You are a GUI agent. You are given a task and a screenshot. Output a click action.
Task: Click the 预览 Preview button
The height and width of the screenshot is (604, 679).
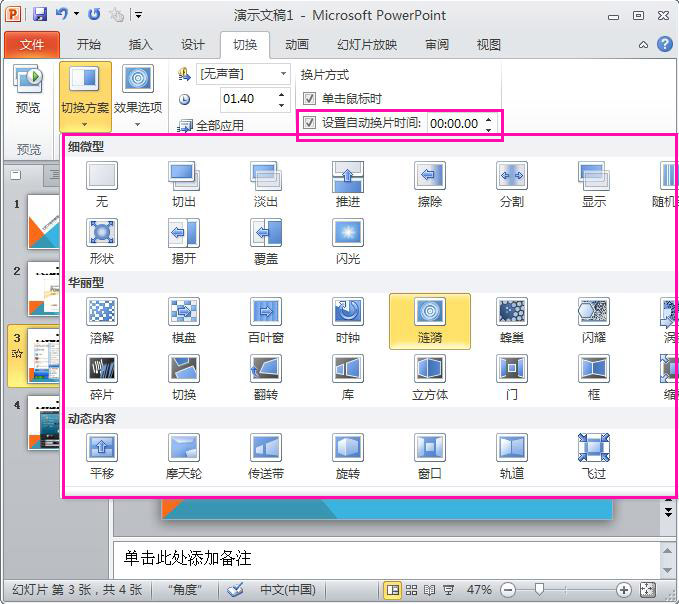coord(28,89)
